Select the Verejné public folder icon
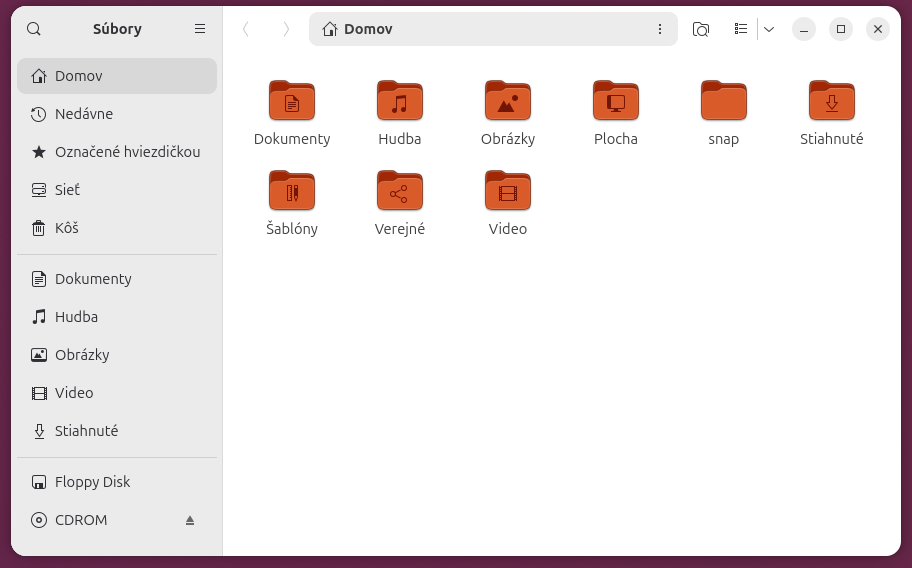 (x=400, y=191)
